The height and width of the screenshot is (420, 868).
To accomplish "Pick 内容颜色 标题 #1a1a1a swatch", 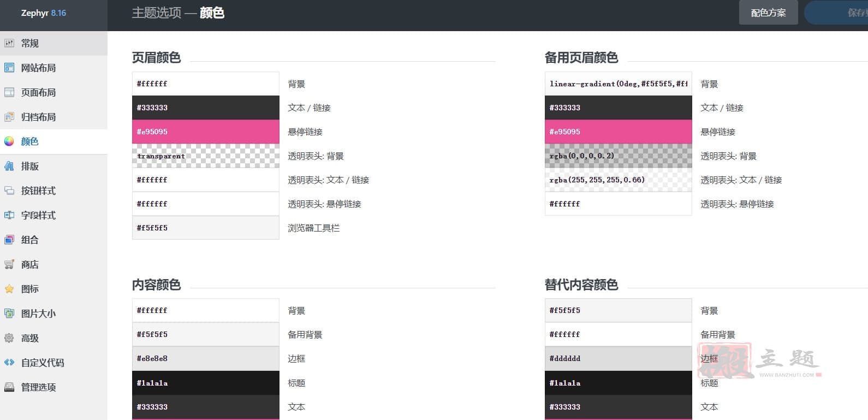I will 206,383.
